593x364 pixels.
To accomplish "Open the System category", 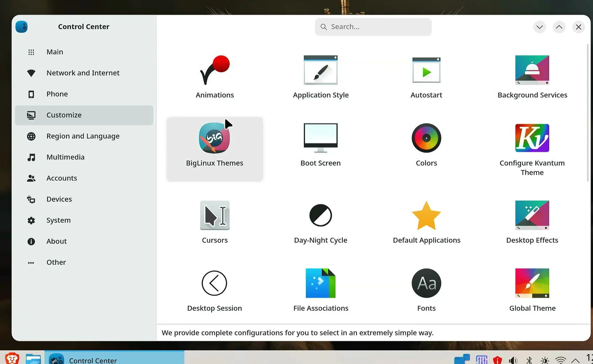I will tap(84, 220).
